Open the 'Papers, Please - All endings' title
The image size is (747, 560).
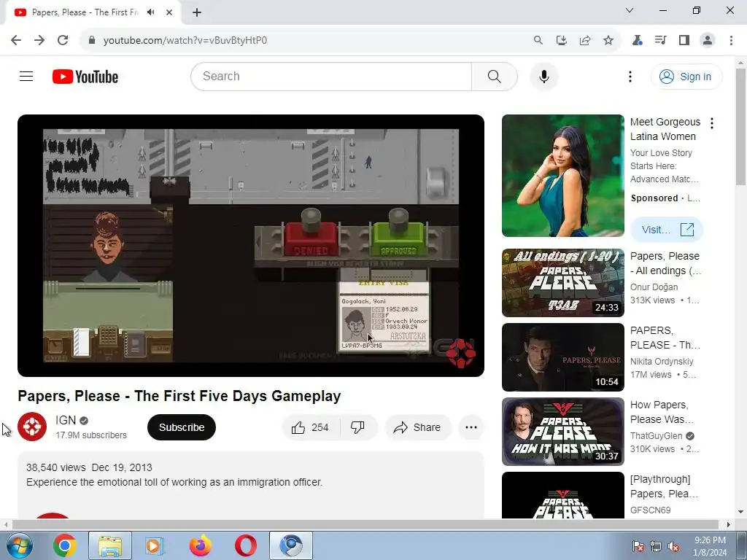[665, 263]
